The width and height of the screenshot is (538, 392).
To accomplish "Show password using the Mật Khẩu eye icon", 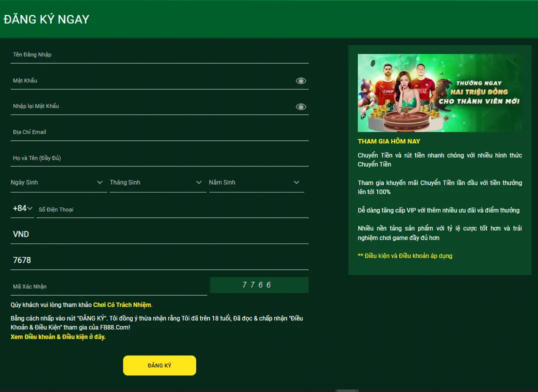I will pyautogui.click(x=301, y=81).
